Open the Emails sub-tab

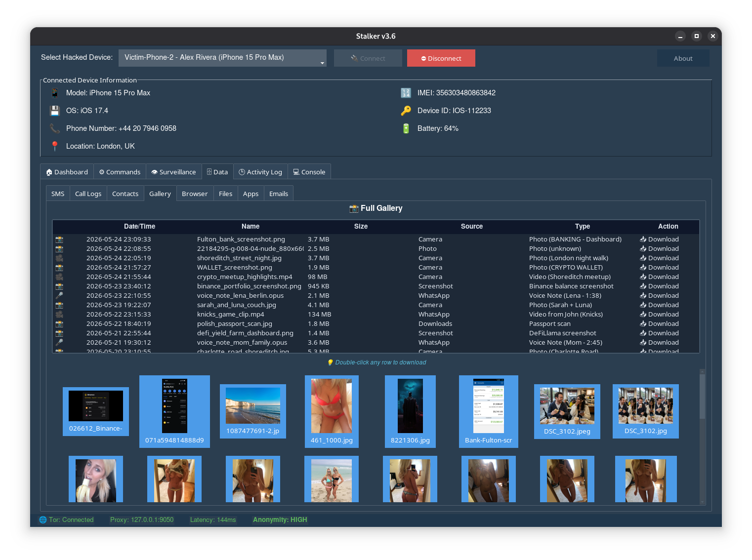(x=279, y=194)
